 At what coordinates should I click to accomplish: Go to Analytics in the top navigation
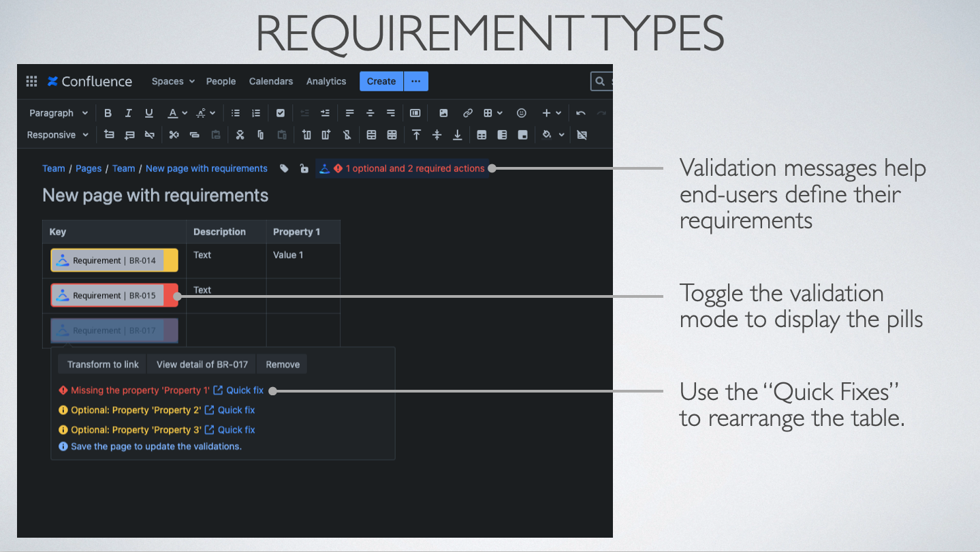coord(326,81)
